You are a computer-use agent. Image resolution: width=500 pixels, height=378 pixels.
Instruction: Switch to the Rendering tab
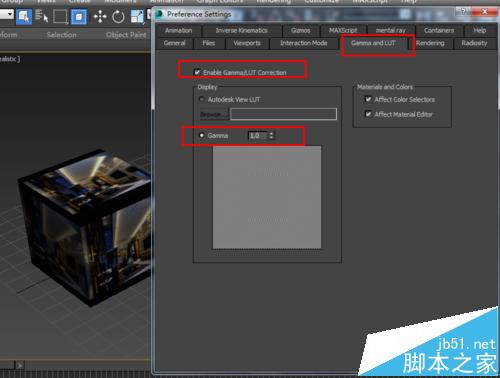tap(430, 43)
